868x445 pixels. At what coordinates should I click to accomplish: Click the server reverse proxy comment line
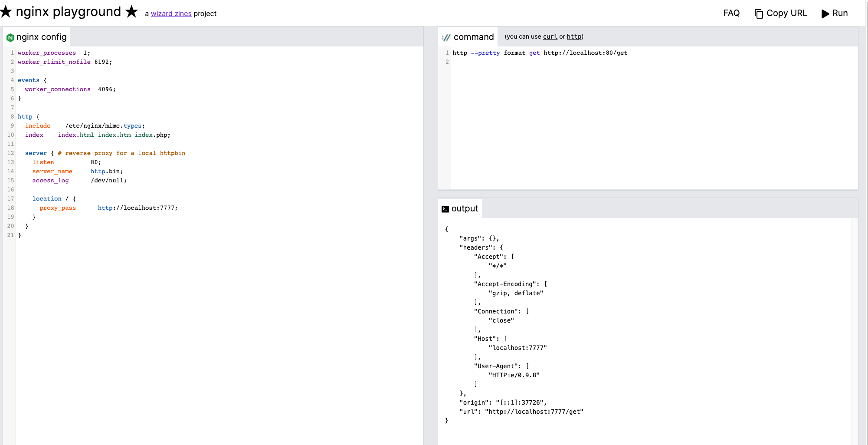[105, 153]
